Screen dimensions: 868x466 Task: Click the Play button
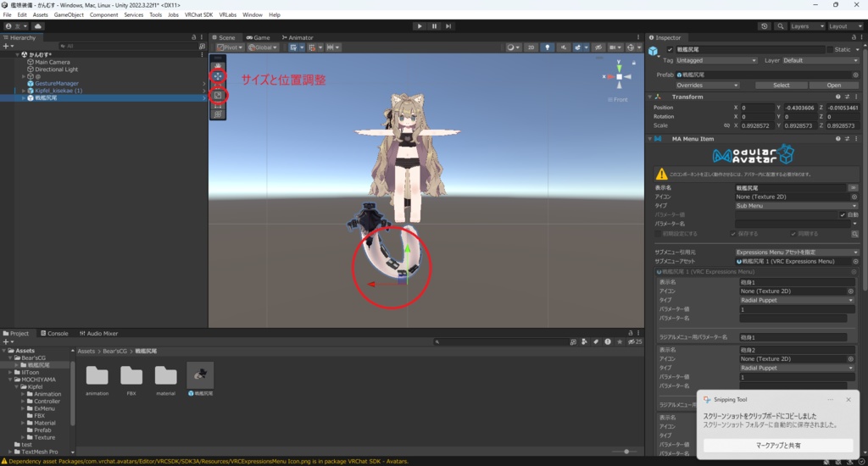tap(420, 26)
